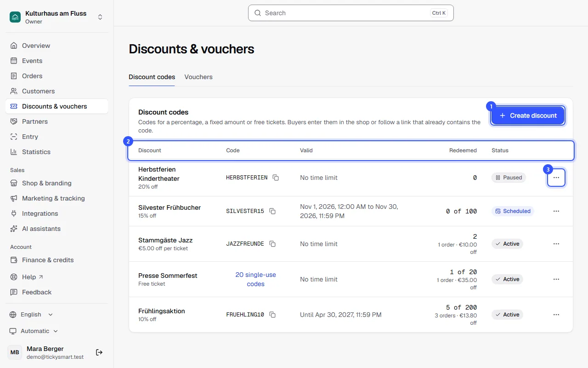The width and height of the screenshot is (588, 368).
Task: Switch to the Vouchers tab
Action: click(198, 77)
